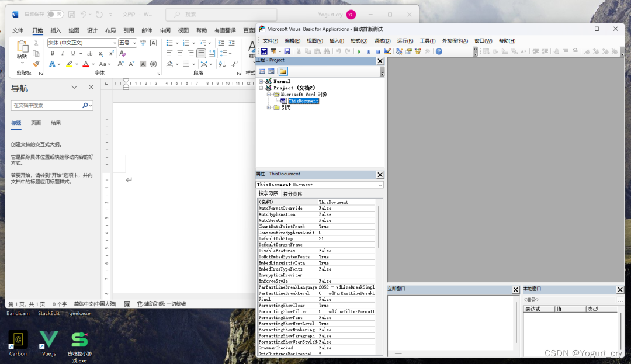
Task: Close the 工程 - Project panel
Action: [x=380, y=61]
